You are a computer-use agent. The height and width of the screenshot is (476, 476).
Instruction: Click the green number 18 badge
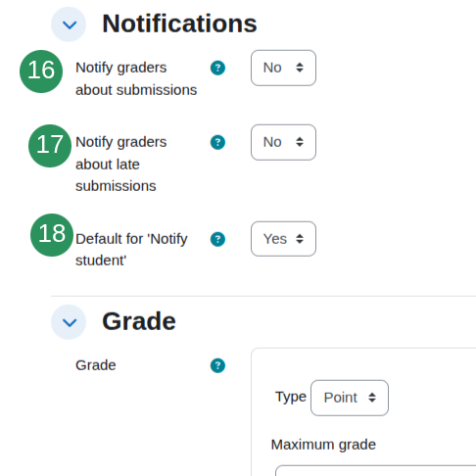pos(52,235)
